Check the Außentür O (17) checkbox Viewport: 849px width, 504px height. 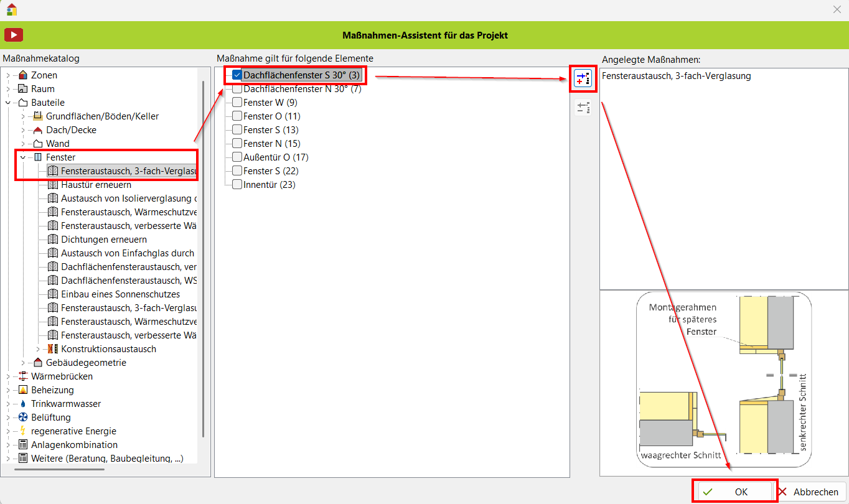click(237, 157)
